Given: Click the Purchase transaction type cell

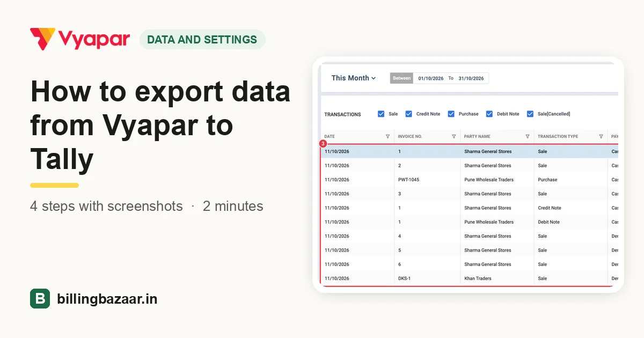Looking at the screenshot, I should [x=547, y=180].
